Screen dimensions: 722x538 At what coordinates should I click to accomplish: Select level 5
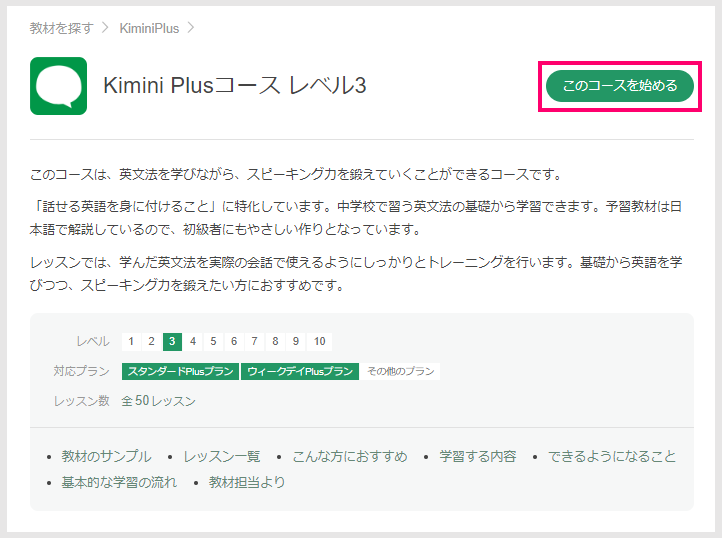213,341
